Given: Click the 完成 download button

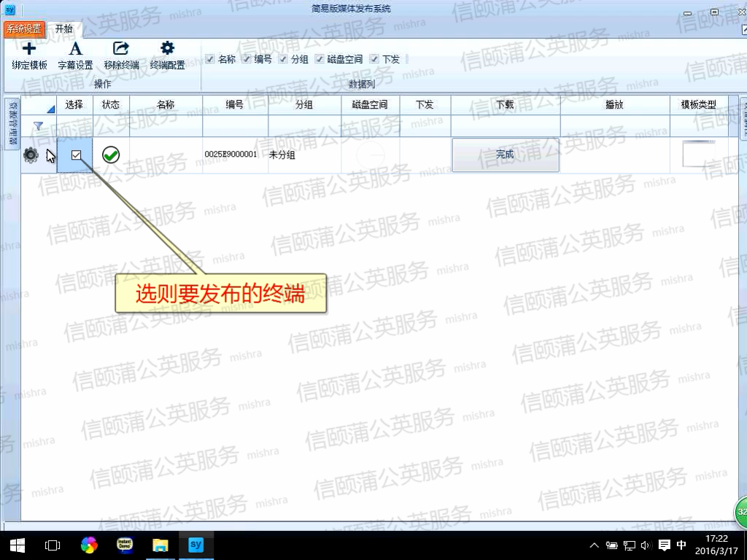Looking at the screenshot, I should pyautogui.click(x=505, y=155).
